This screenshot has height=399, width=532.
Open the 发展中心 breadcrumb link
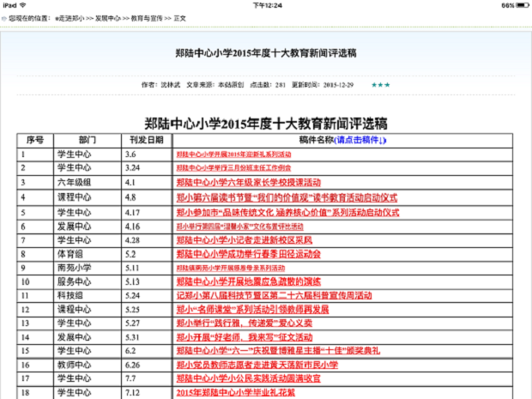[x=107, y=18]
